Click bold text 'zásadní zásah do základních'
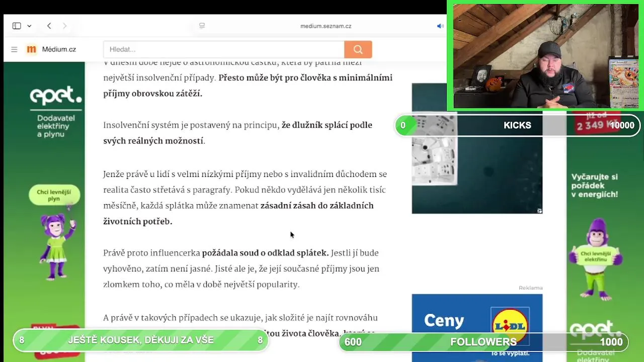 point(317,206)
